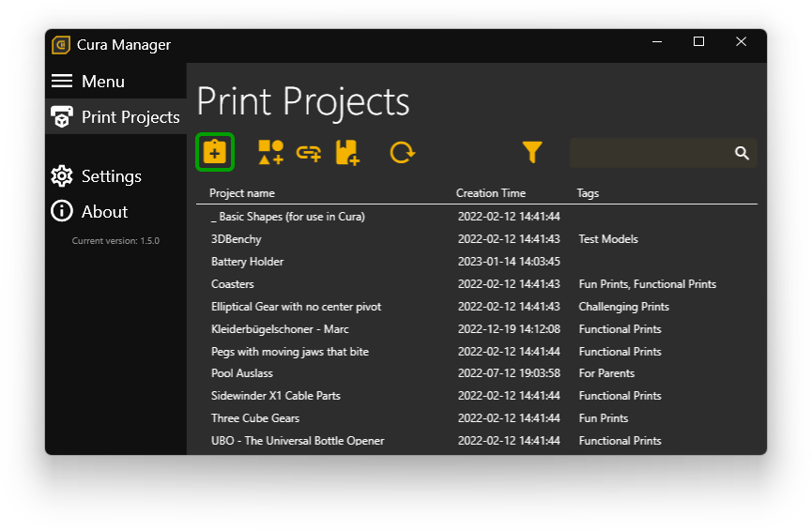Select 'Sidewinder X1 Cable Parts' project
This screenshot has height=530, width=812.
coord(477,396)
